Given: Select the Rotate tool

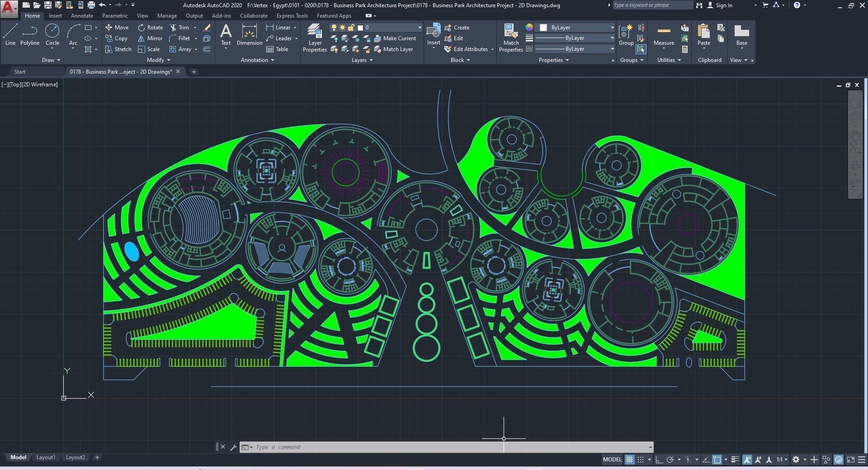Looking at the screenshot, I should point(151,28).
